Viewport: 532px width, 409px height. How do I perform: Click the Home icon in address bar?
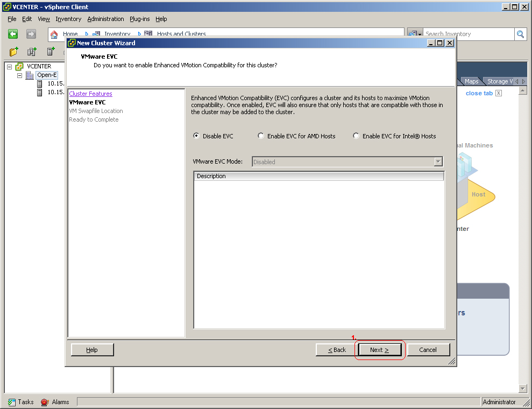[x=54, y=34]
